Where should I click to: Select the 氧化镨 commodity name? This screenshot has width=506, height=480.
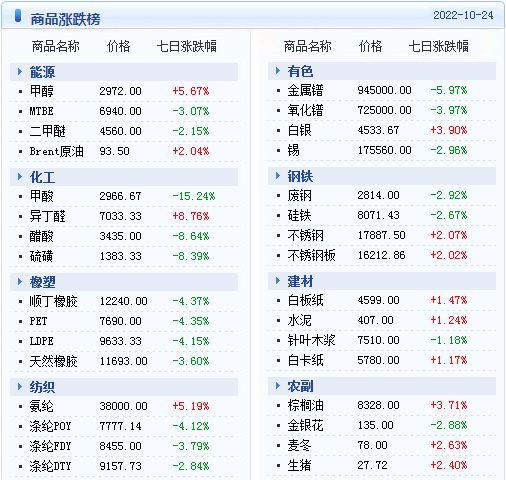(x=306, y=110)
